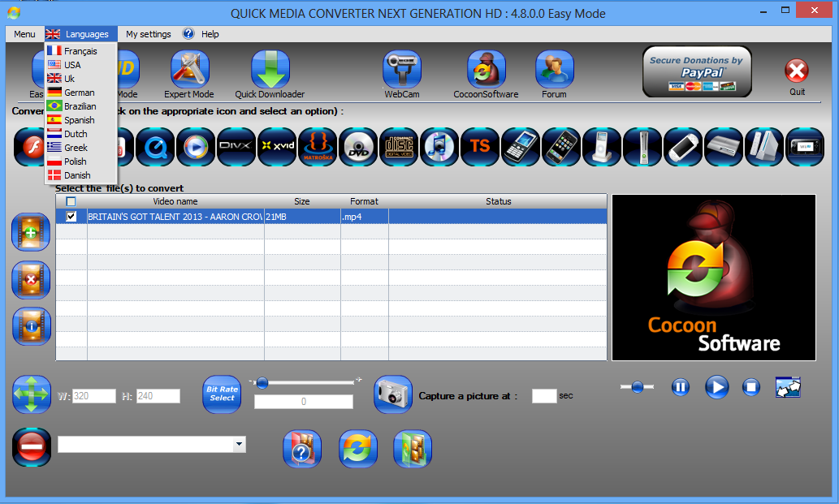Screen dimensions: 839x504
Task: Select the PSP format icon
Action: click(x=683, y=146)
